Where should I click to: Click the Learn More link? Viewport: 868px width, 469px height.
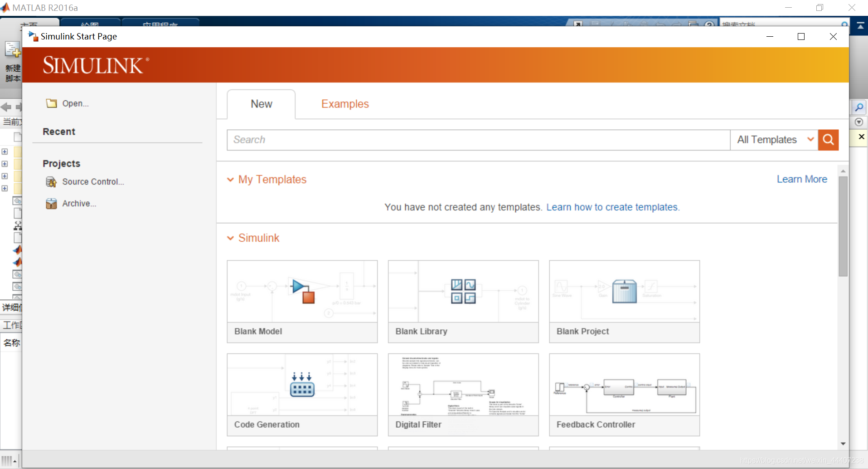802,179
